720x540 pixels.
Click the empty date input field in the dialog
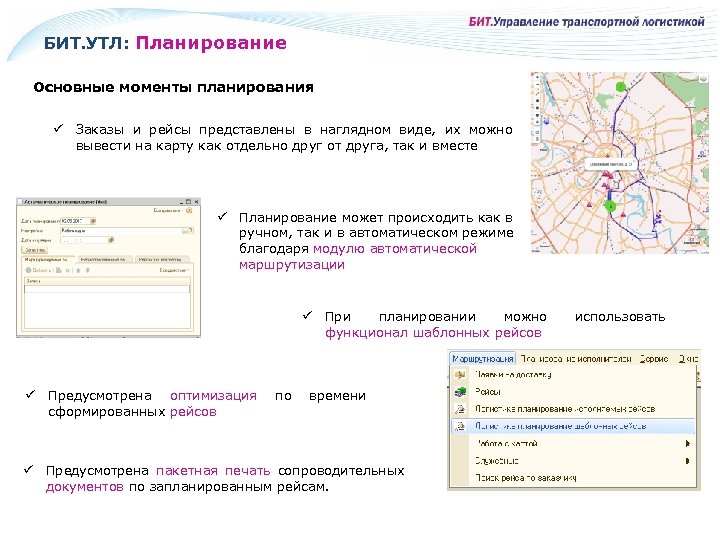84,240
